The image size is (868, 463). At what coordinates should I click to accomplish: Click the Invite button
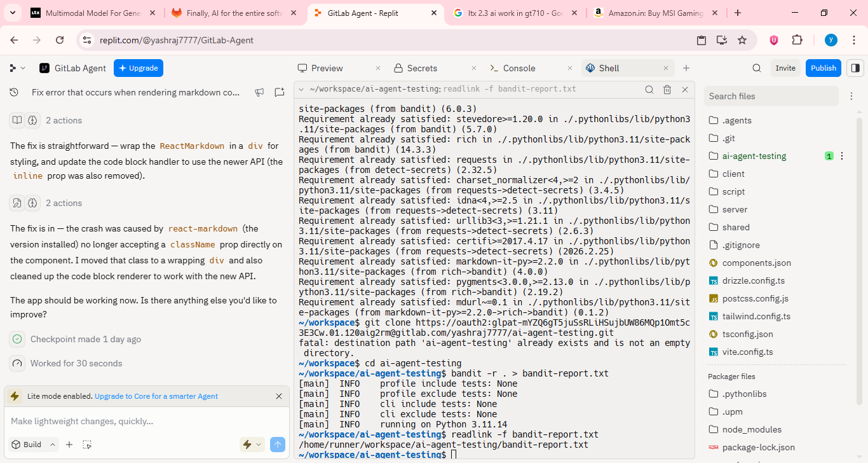[x=785, y=68]
